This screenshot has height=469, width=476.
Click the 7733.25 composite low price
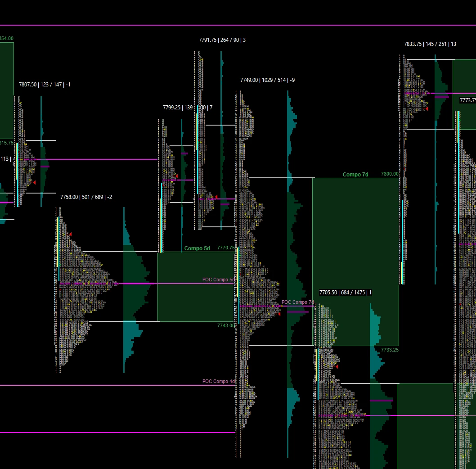390,350
